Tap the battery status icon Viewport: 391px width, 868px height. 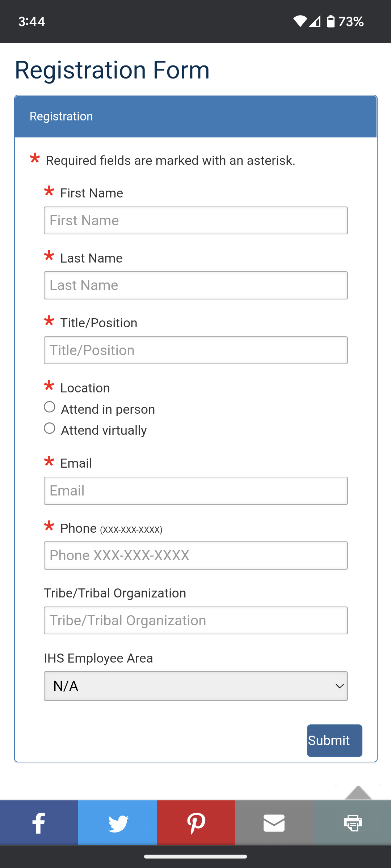coord(331,21)
